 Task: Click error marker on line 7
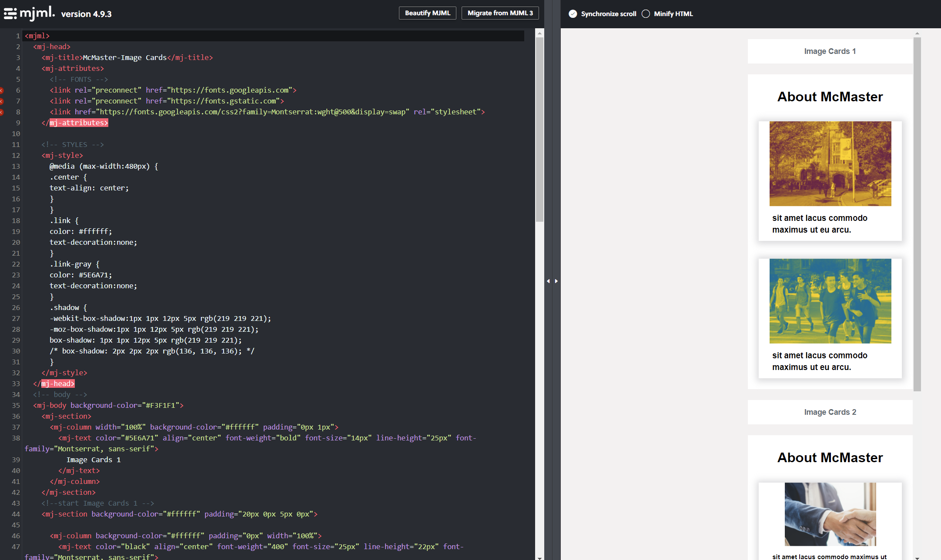pyautogui.click(x=2, y=101)
